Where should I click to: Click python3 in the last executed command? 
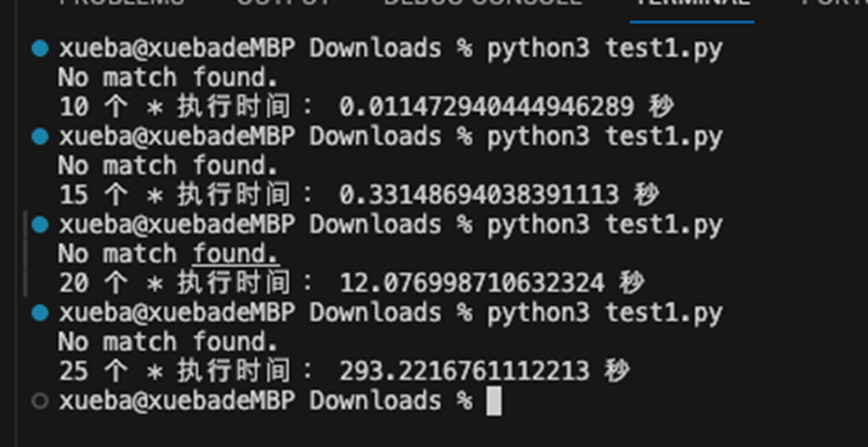tap(538, 313)
